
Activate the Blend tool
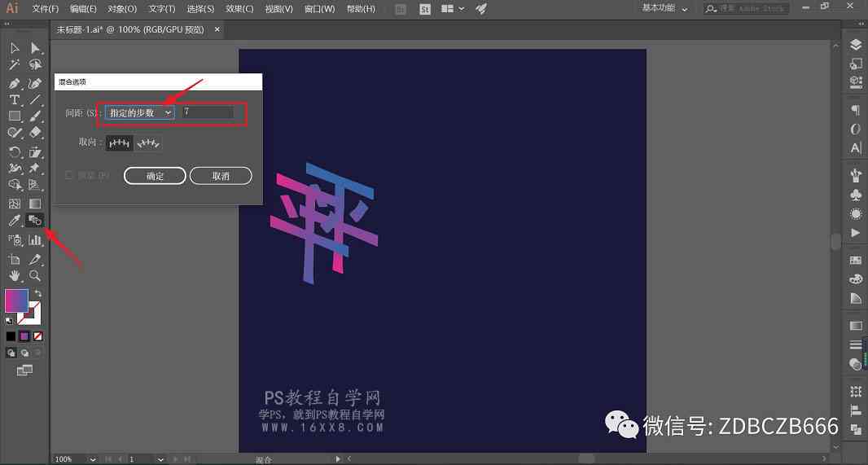[x=35, y=221]
